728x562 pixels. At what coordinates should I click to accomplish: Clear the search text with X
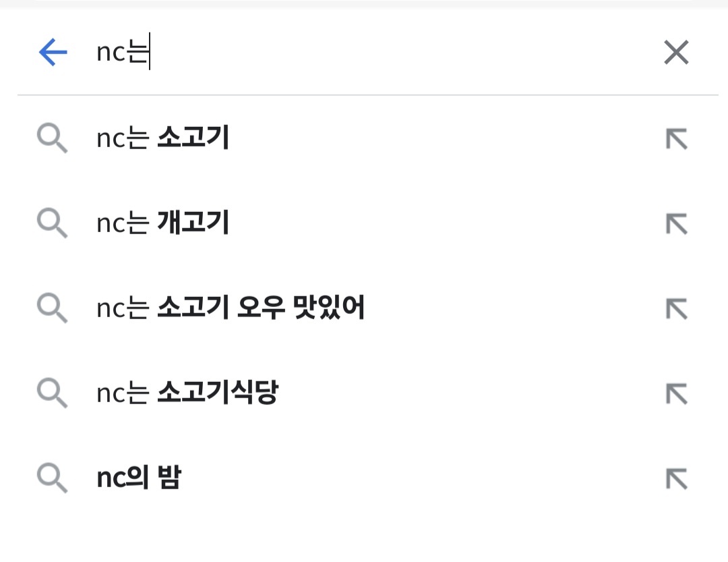(x=676, y=52)
